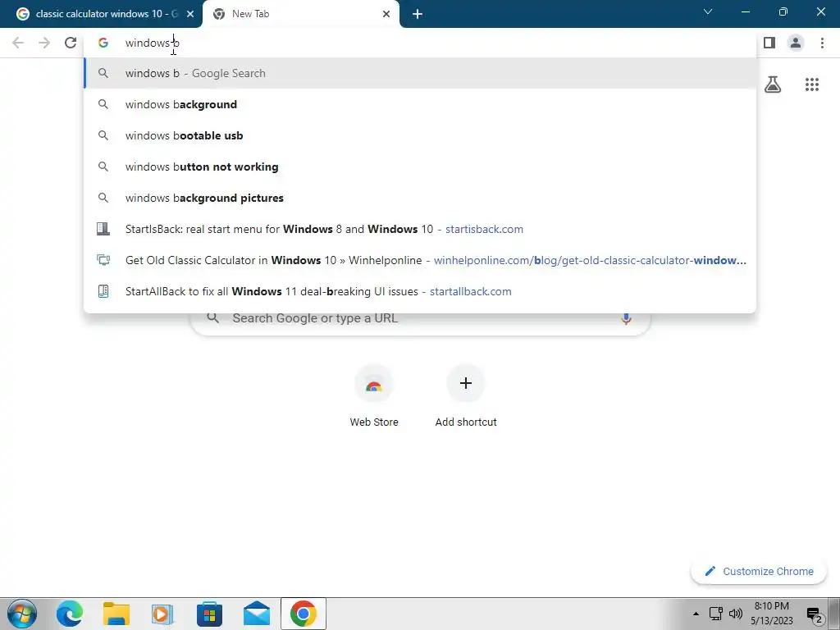Click the Add shortcut tile
This screenshot has width=840, height=630.
pos(466,396)
